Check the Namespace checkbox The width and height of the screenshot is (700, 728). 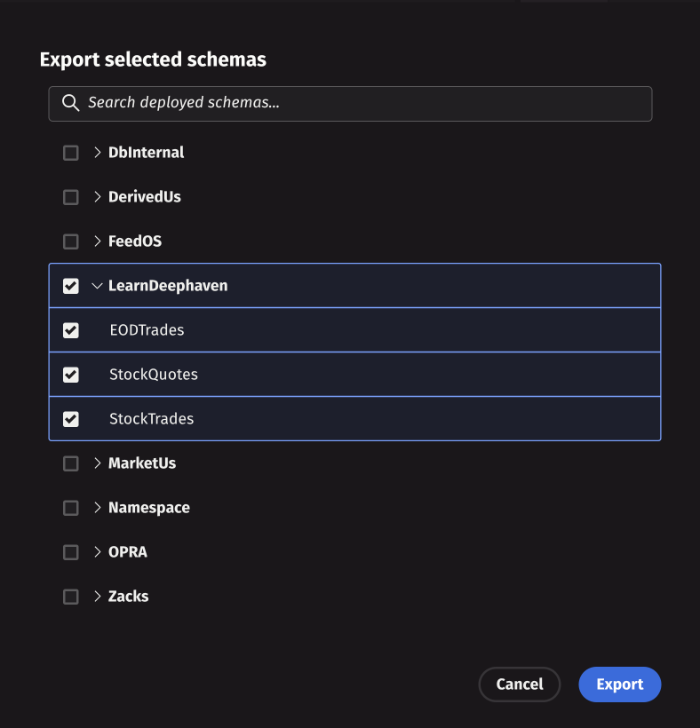(71, 508)
